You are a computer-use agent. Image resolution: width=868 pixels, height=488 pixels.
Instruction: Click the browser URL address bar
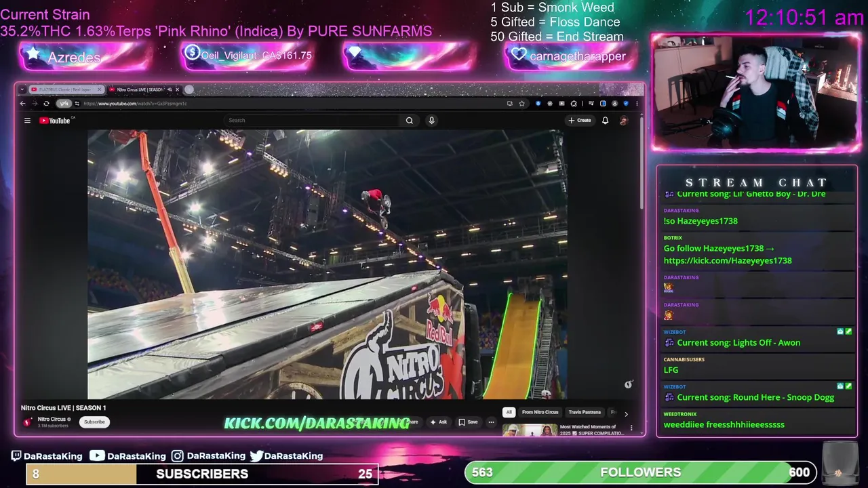[292, 104]
